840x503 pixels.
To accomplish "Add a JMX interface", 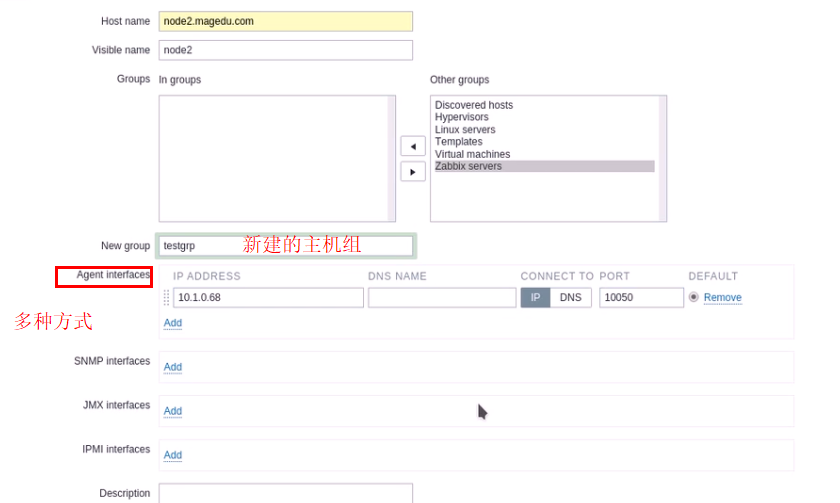I will 172,411.
